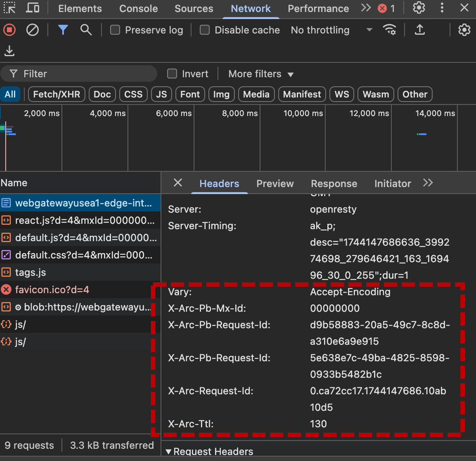Select the default.js request row
This screenshot has height=461, width=476.
pyautogui.click(x=80, y=237)
